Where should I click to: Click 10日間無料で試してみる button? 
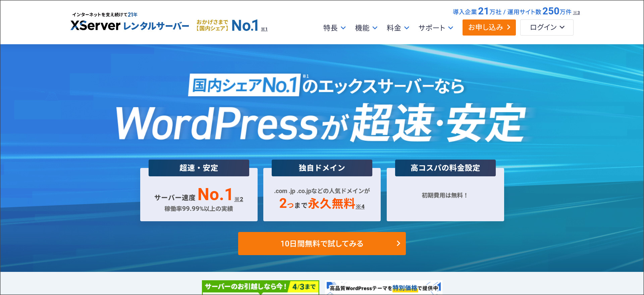[322, 243]
